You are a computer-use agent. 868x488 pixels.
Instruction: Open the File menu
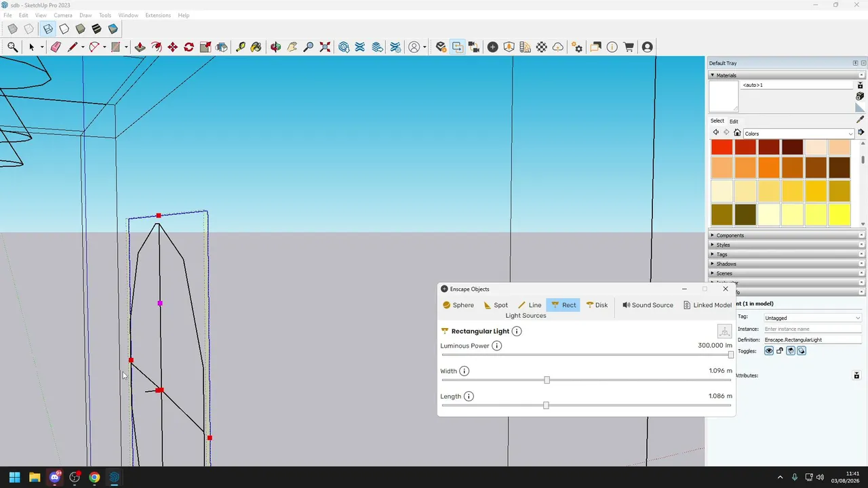tap(7, 15)
